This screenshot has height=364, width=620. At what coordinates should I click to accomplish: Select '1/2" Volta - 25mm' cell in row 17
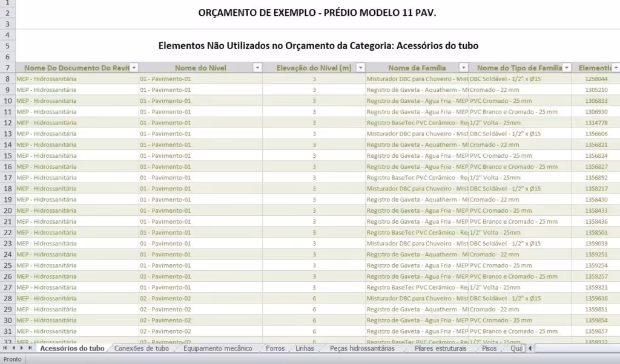click(x=520, y=178)
